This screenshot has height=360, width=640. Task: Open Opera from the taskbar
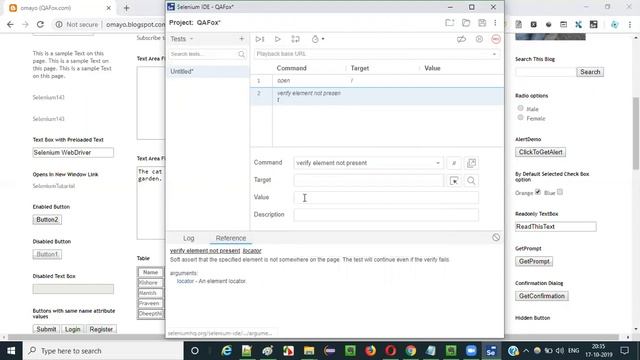click(391, 351)
